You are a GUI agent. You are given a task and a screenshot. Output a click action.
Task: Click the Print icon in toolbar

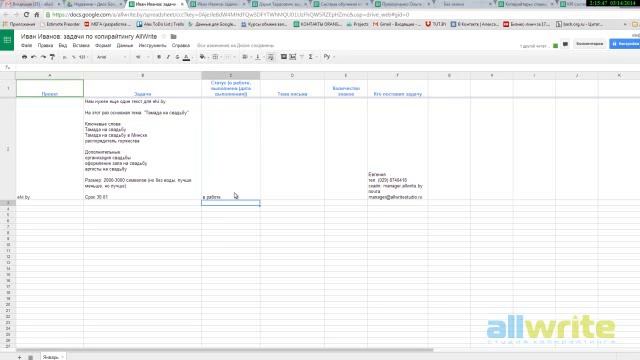coord(24,57)
